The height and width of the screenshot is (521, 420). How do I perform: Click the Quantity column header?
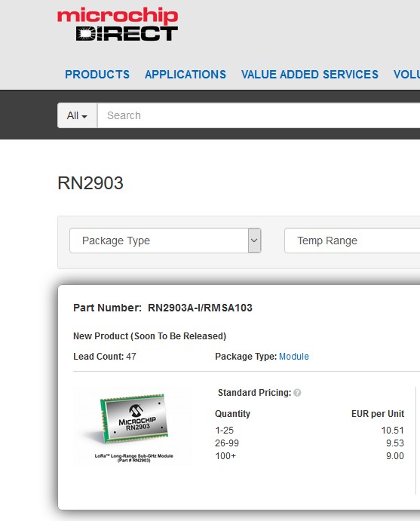tap(232, 414)
